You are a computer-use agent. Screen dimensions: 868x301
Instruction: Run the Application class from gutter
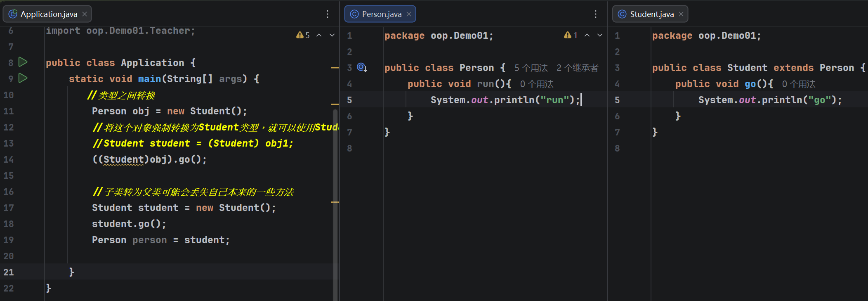click(x=23, y=62)
